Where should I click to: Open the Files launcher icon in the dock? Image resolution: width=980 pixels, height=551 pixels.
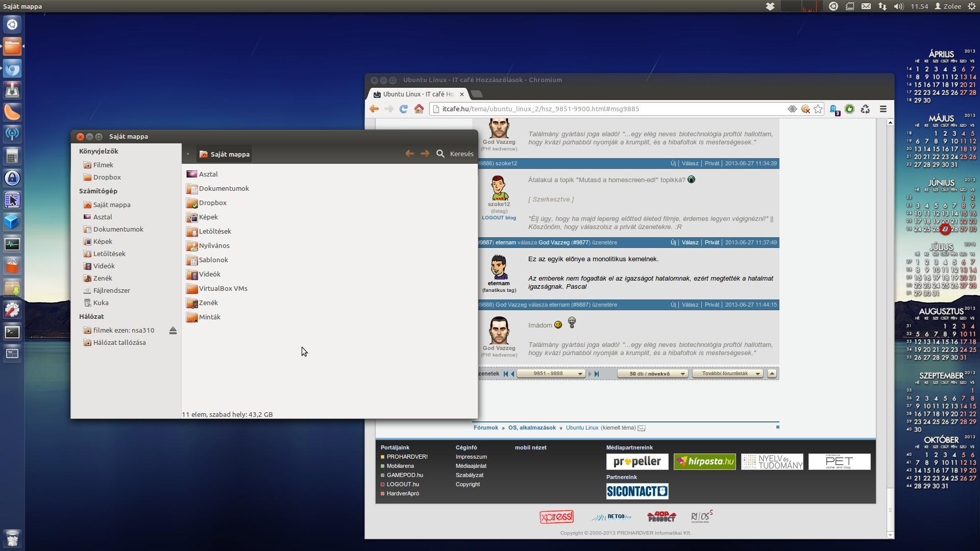pos(12,46)
